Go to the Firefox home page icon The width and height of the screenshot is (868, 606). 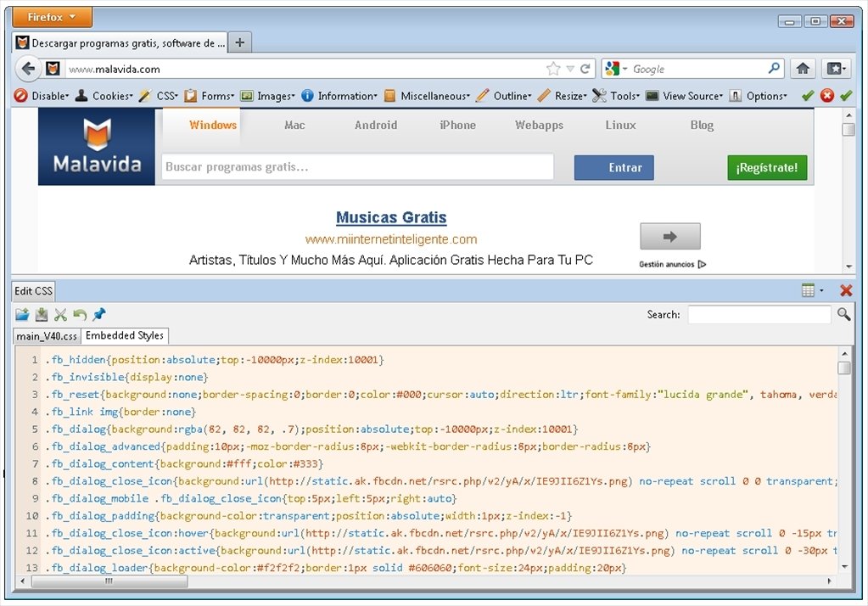tap(803, 69)
